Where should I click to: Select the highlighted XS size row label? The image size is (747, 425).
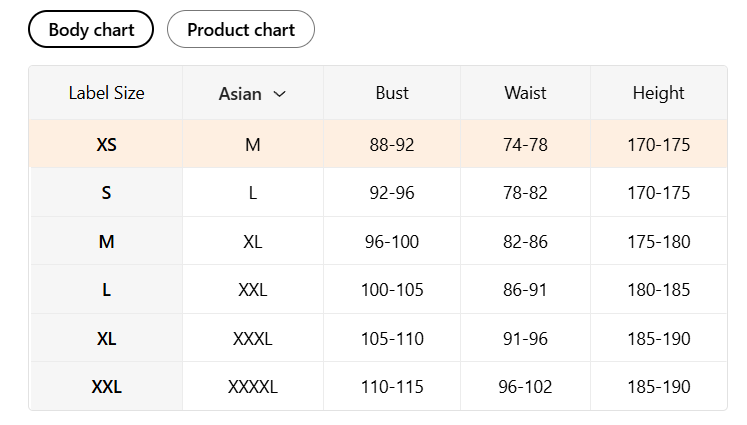pos(106,144)
